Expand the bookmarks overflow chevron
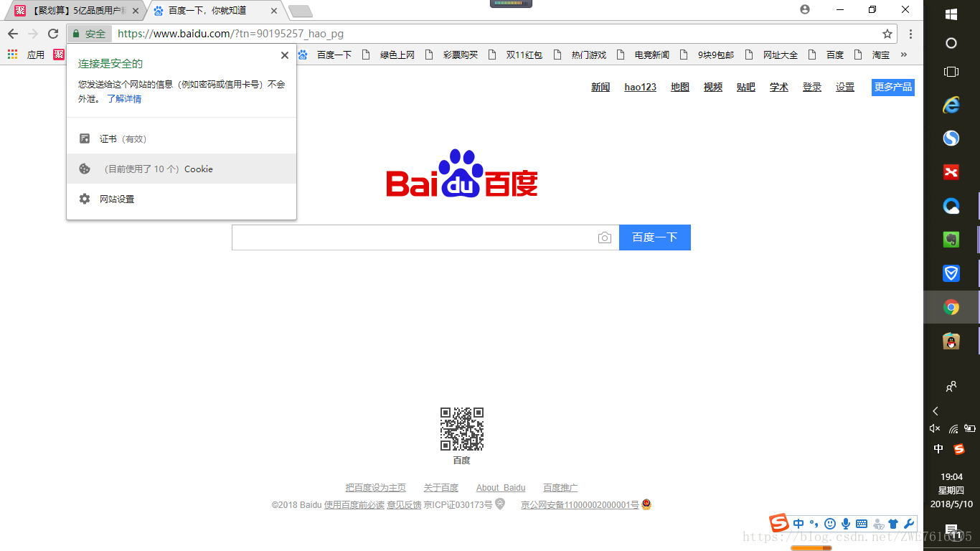The width and height of the screenshot is (980, 551). 903,55
